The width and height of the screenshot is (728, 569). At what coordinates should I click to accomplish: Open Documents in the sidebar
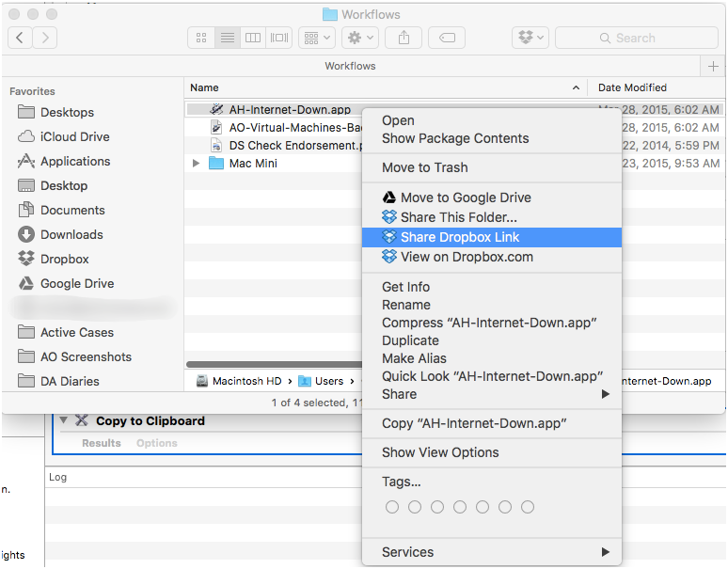61,211
